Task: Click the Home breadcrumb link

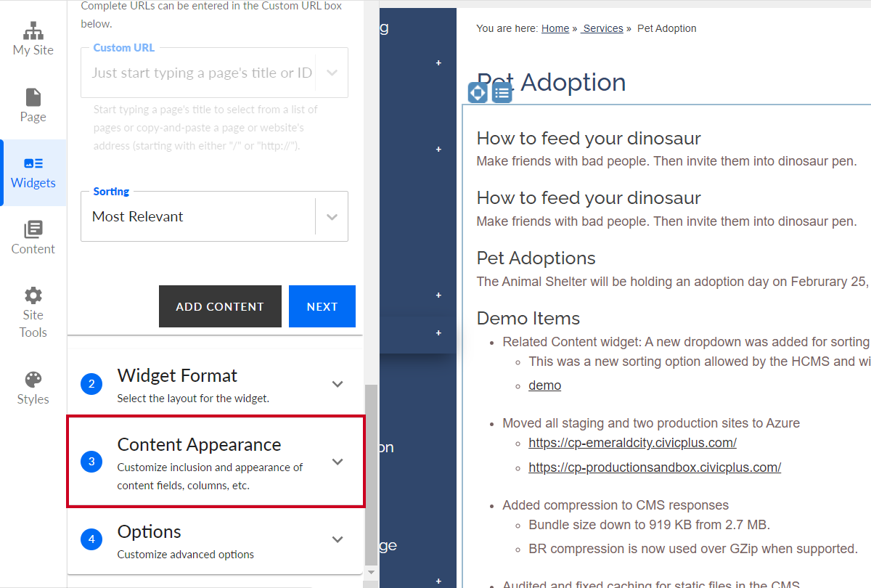Action: tap(555, 28)
